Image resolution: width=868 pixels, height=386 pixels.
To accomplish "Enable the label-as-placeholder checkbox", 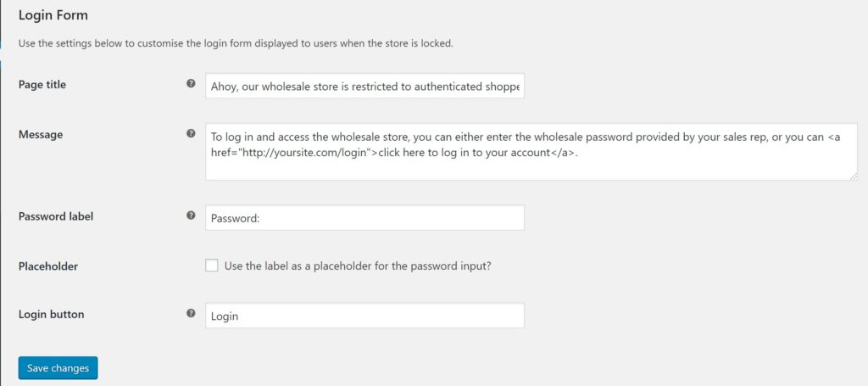I will pyautogui.click(x=211, y=266).
